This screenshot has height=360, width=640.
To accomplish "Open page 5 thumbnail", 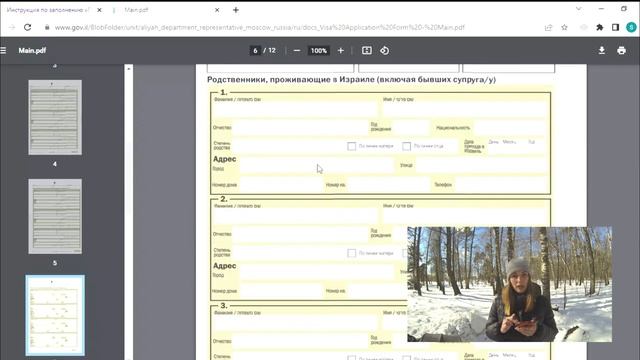I will [55, 216].
